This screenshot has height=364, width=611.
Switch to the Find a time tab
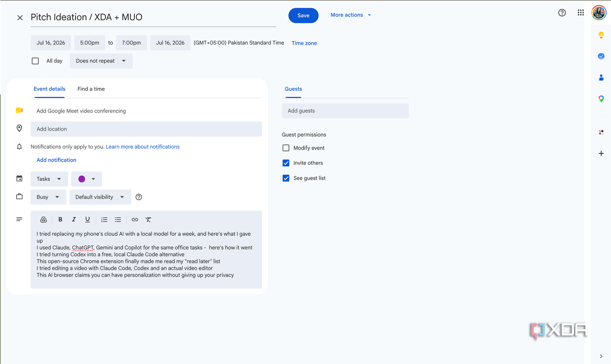[x=91, y=89]
